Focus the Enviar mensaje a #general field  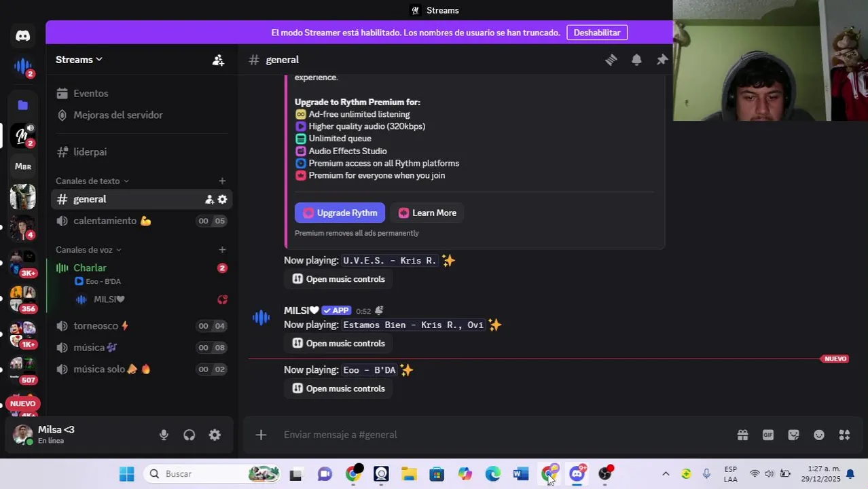click(503, 435)
